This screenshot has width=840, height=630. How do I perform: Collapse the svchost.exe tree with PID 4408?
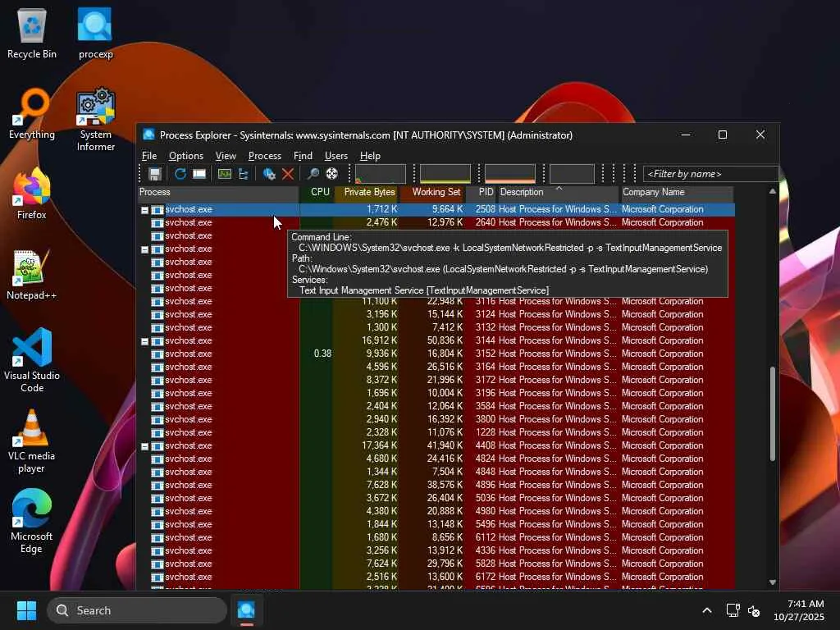(144, 446)
